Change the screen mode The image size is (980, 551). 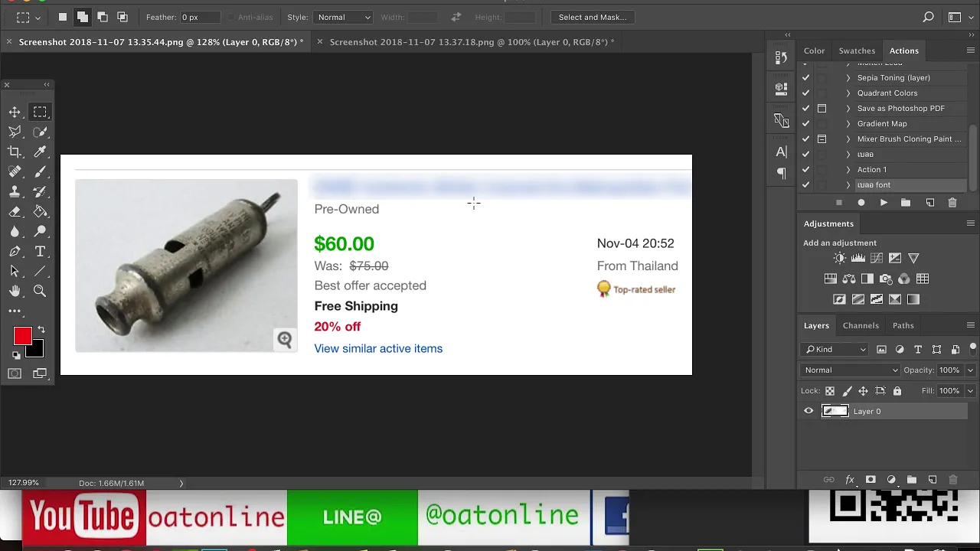[x=40, y=373]
